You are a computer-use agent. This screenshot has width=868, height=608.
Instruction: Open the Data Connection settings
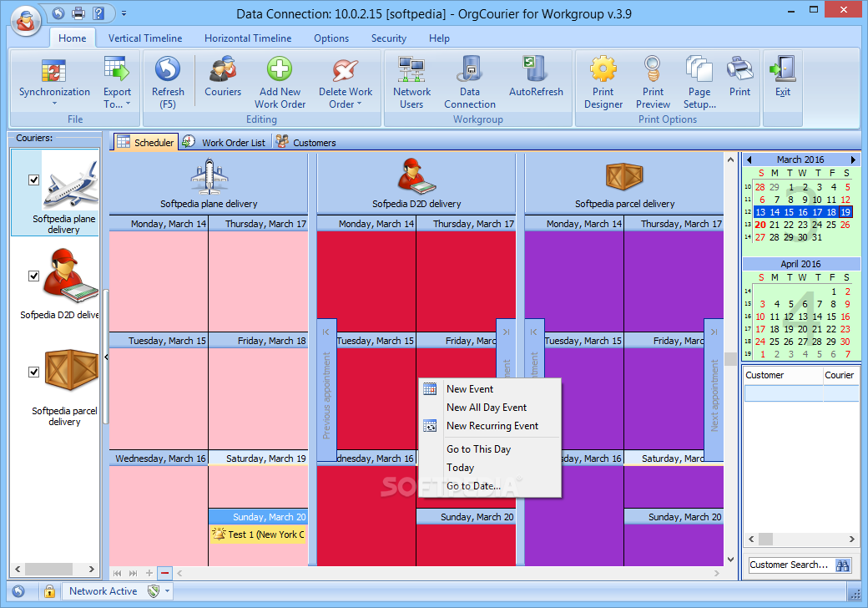pyautogui.click(x=469, y=82)
